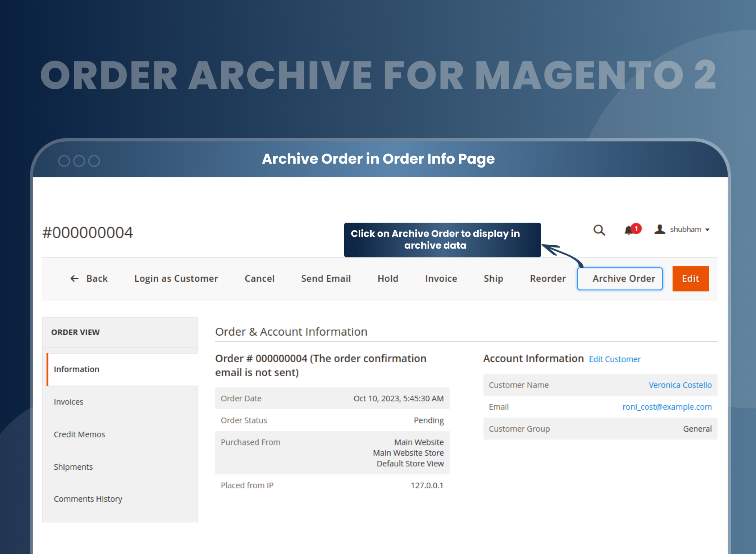The image size is (756, 554).
Task: Click the Account Information heading
Action: point(533,358)
